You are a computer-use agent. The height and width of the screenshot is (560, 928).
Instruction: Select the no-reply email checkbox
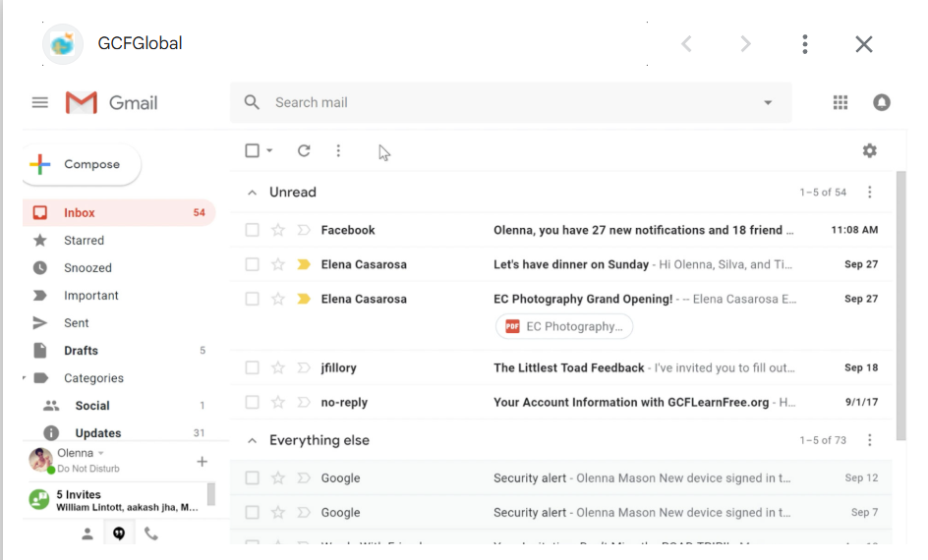click(x=252, y=402)
